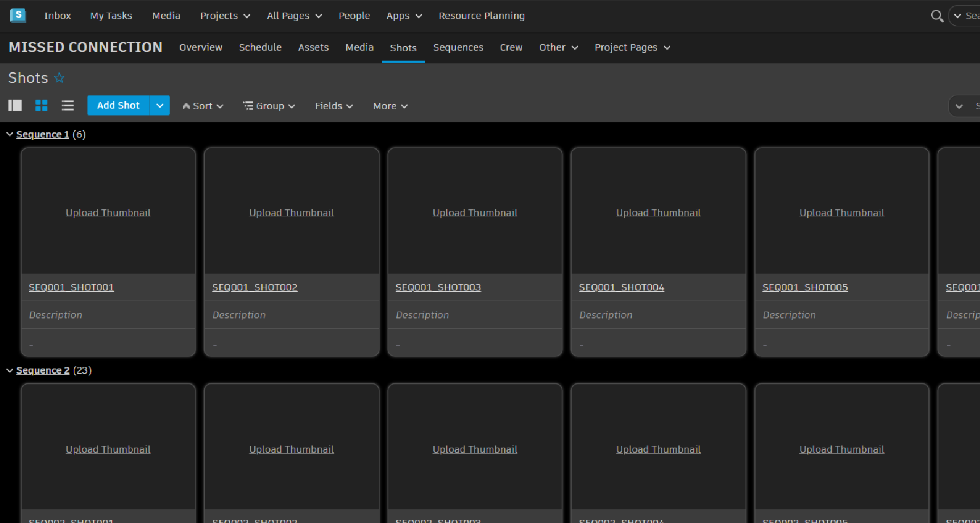This screenshot has width=980, height=523.
Task: Select the Shots tab
Action: [x=403, y=48]
